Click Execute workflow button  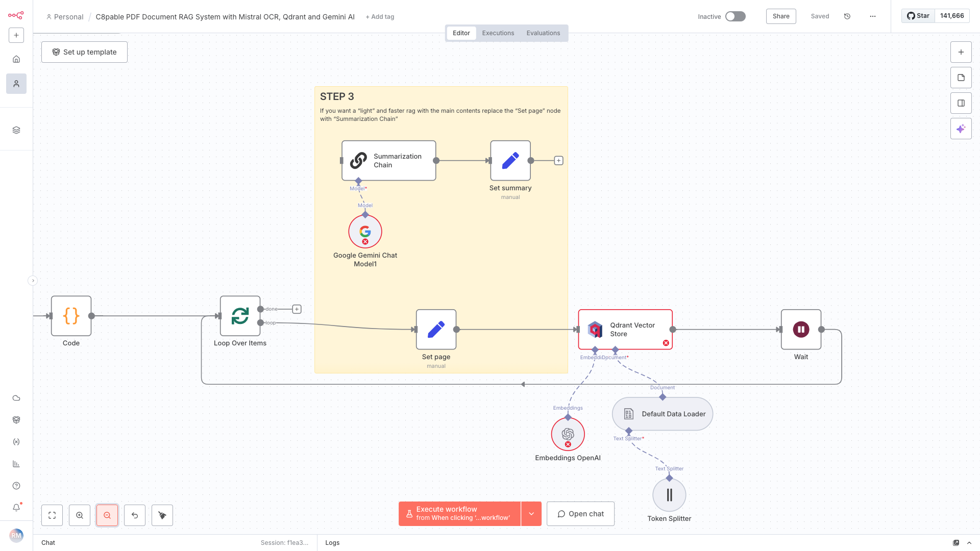[x=459, y=514]
